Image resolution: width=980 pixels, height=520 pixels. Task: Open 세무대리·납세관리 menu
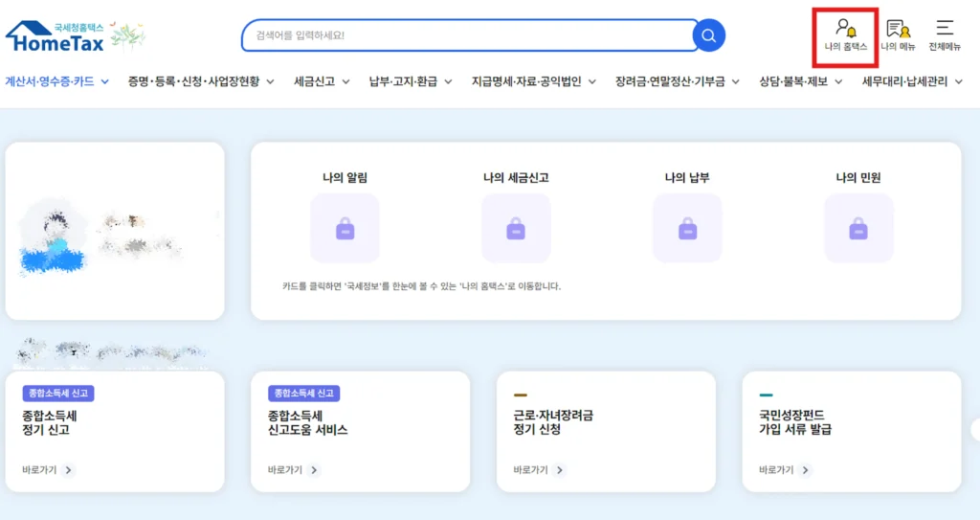click(x=904, y=82)
